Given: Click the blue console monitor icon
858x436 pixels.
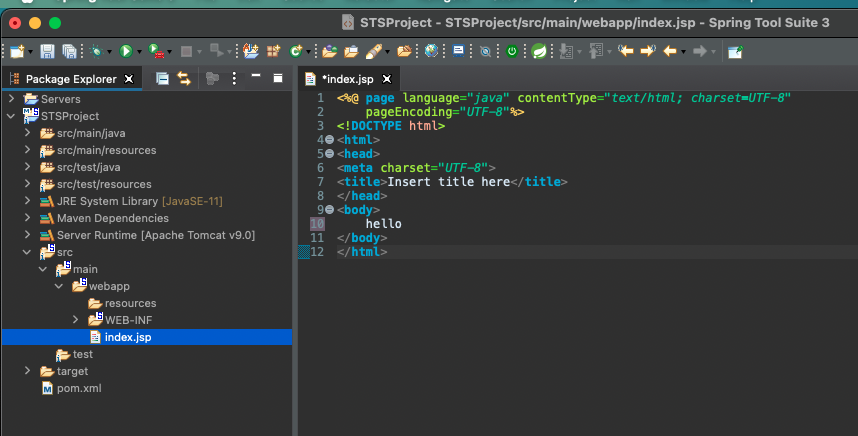Looking at the screenshot, I should [x=459, y=51].
